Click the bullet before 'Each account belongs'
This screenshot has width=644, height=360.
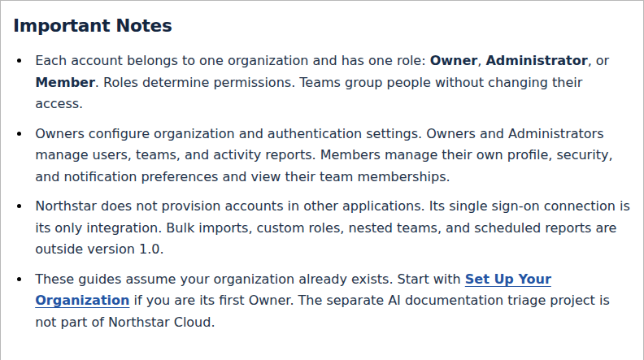(20, 61)
